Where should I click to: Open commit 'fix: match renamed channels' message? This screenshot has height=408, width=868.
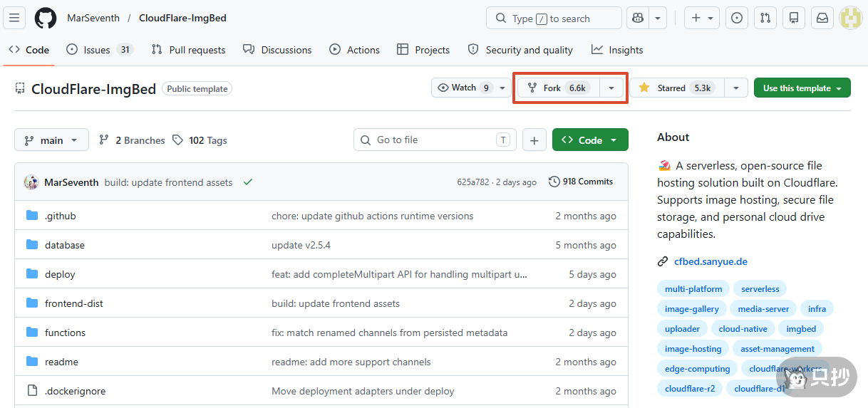click(390, 333)
